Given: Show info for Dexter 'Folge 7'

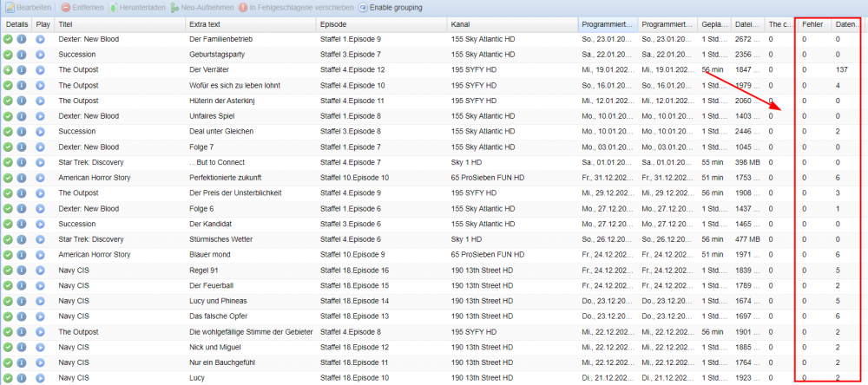Looking at the screenshot, I should click(22, 147).
